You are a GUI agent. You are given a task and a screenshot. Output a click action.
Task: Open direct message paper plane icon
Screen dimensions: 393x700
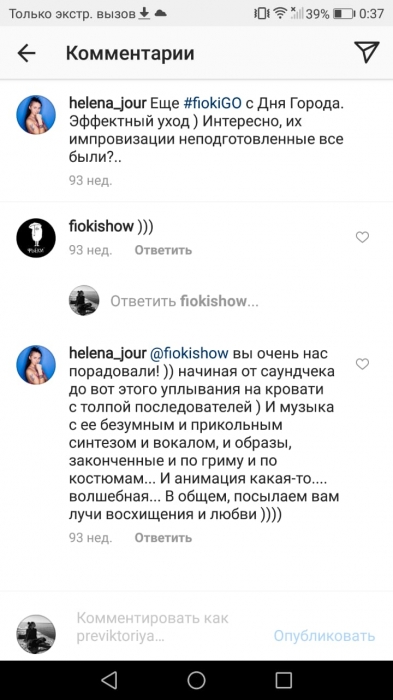(x=367, y=52)
